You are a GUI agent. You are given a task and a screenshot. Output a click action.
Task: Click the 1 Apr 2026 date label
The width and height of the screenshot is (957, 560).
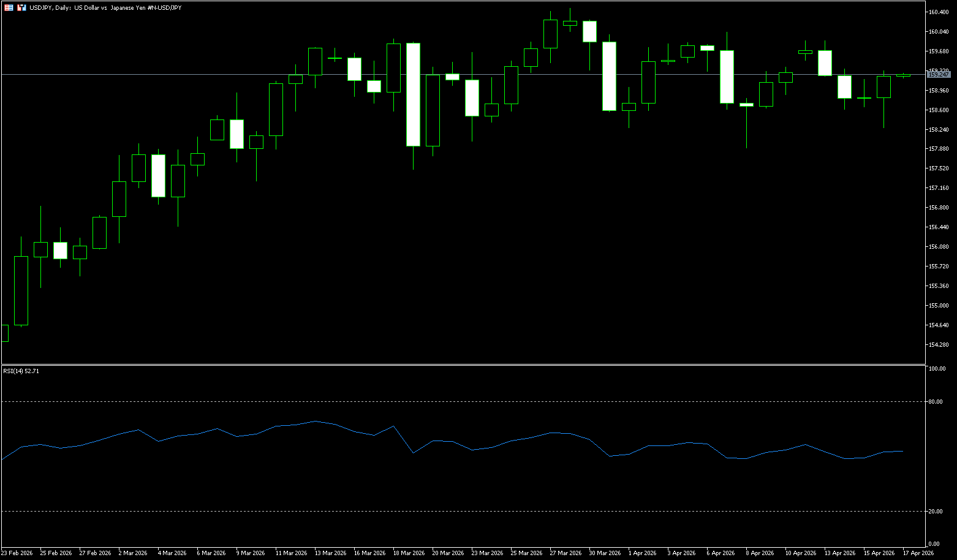(x=643, y=553)
